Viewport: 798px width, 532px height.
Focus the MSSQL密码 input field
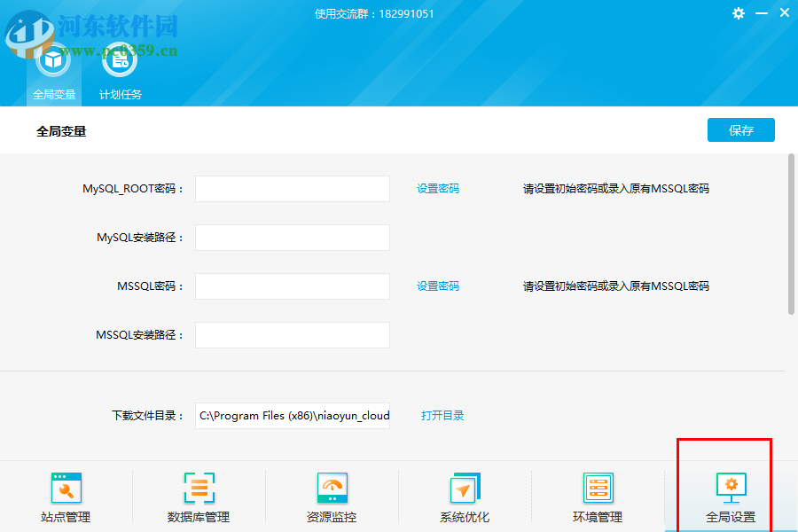[x=292, y=286]
